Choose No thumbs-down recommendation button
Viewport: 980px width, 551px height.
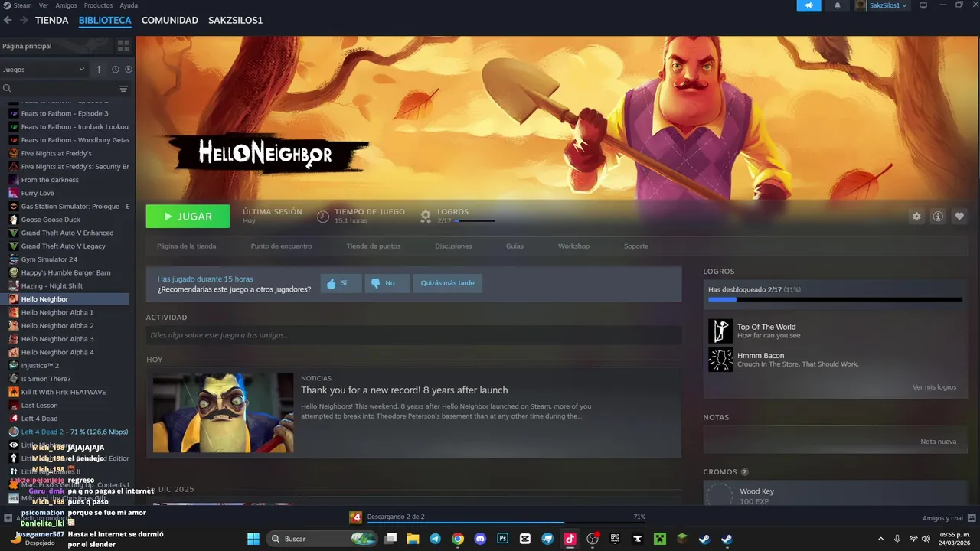click(x=387, y=283)
